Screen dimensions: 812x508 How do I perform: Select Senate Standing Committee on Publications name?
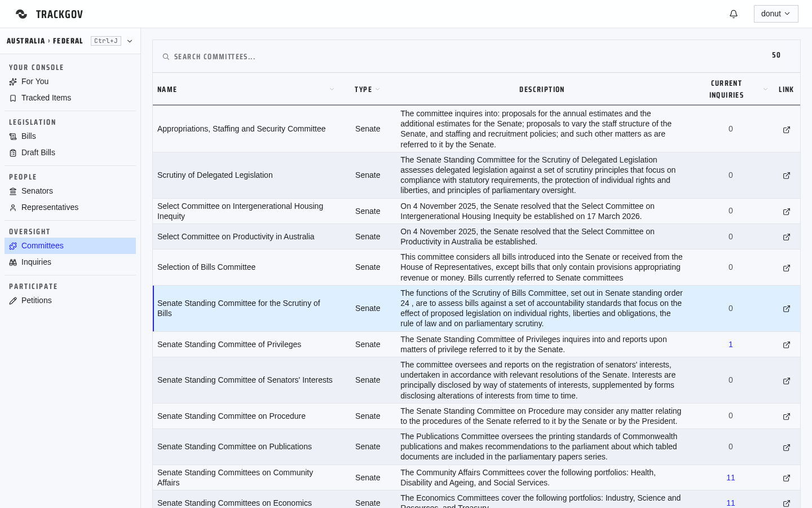click(x=235, y=446)
